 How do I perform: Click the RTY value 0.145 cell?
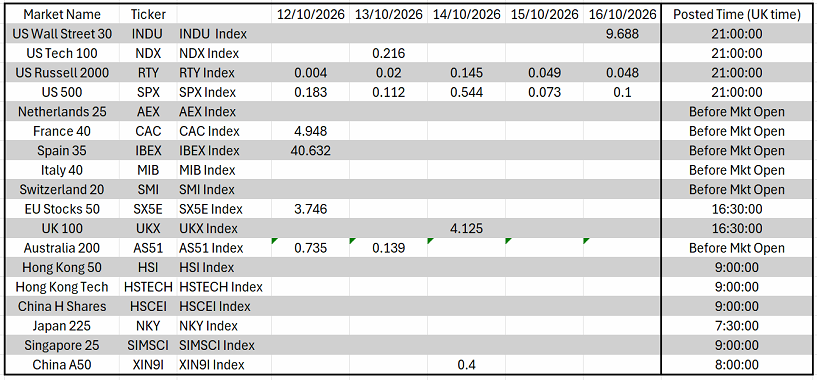[x=466, y=73]
